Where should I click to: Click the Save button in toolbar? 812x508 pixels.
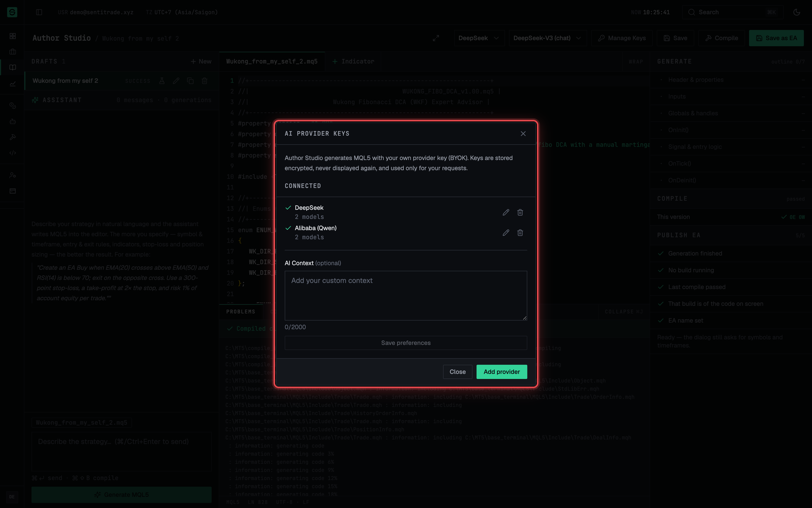(675, 38)
